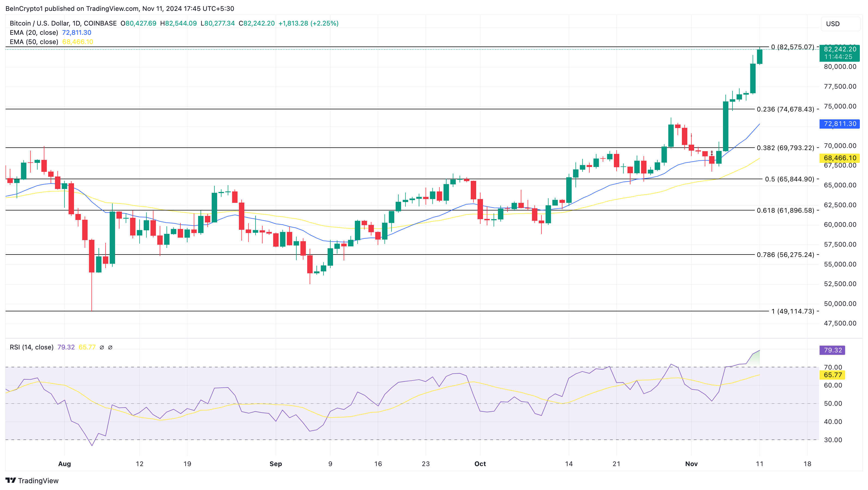This screenshot has height=490, width=868.
Task: Click the second empty-value symbol in RSI legend
Action: 110,347
